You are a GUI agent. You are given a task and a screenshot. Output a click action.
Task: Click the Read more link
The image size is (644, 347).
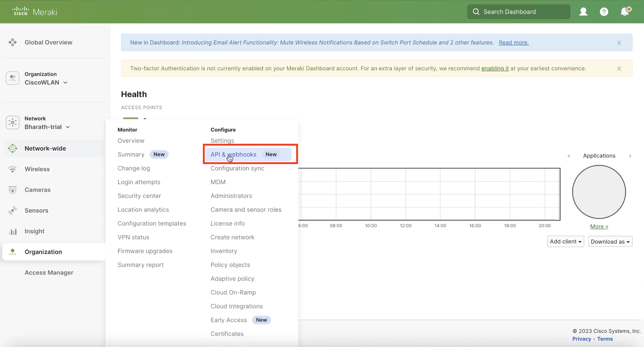514,42
